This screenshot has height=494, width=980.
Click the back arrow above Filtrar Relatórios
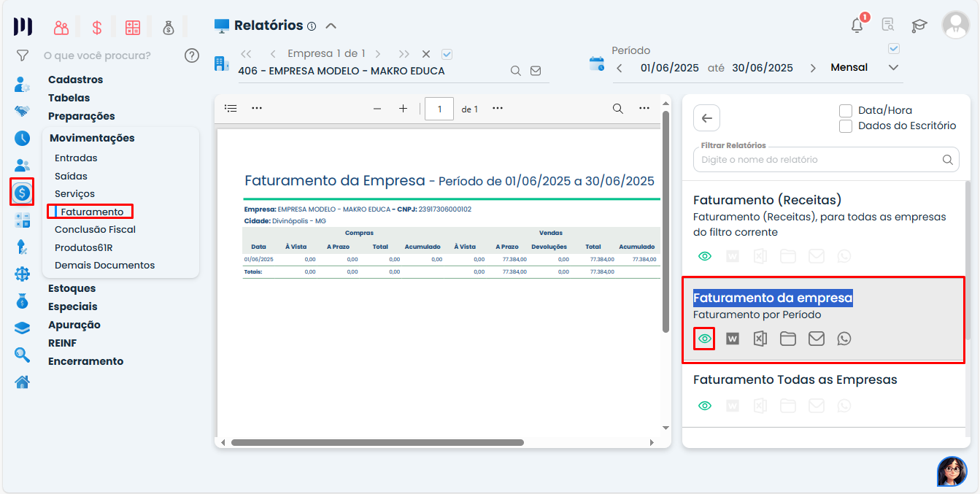coord(706,117)
